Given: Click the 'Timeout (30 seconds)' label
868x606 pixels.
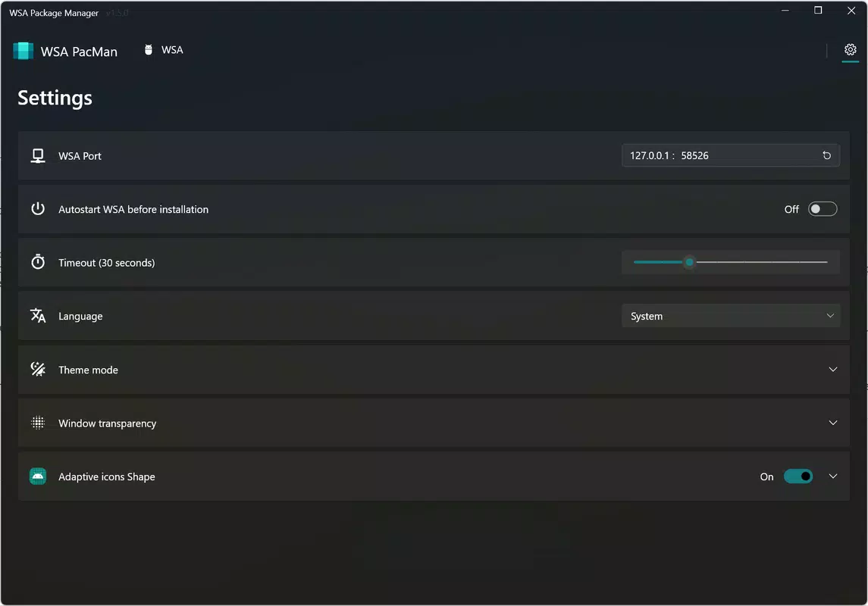Looking at the screenshot, I should tap(106, 263).
